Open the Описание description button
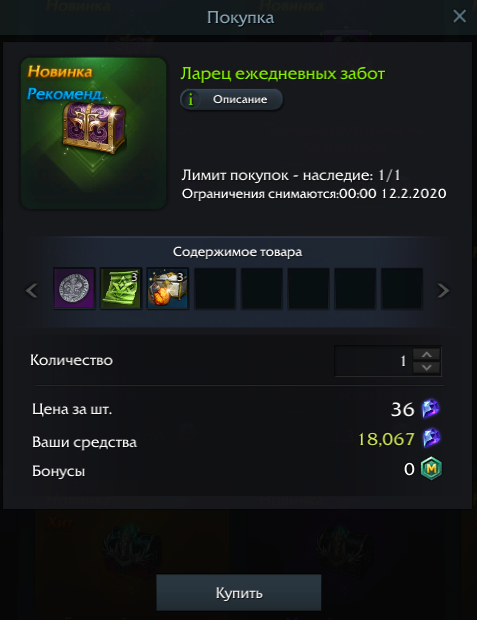This screenshot has height=620, width=477. tap(231, 99)
